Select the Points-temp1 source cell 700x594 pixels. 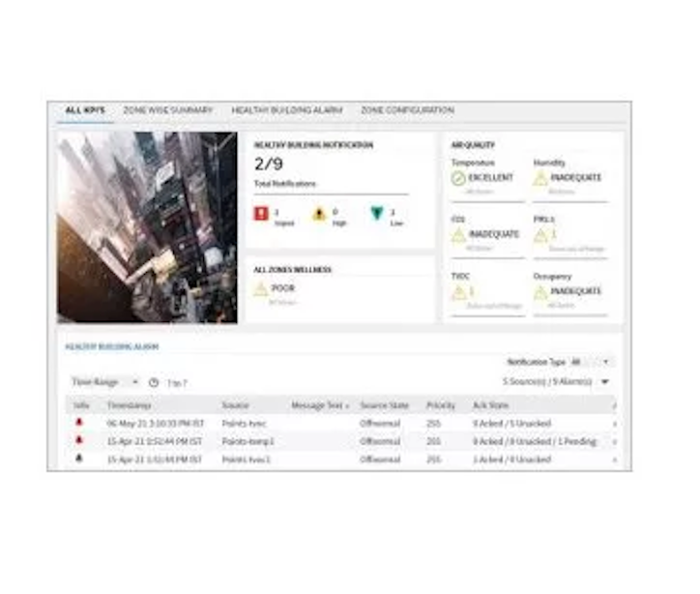[248, 442]
